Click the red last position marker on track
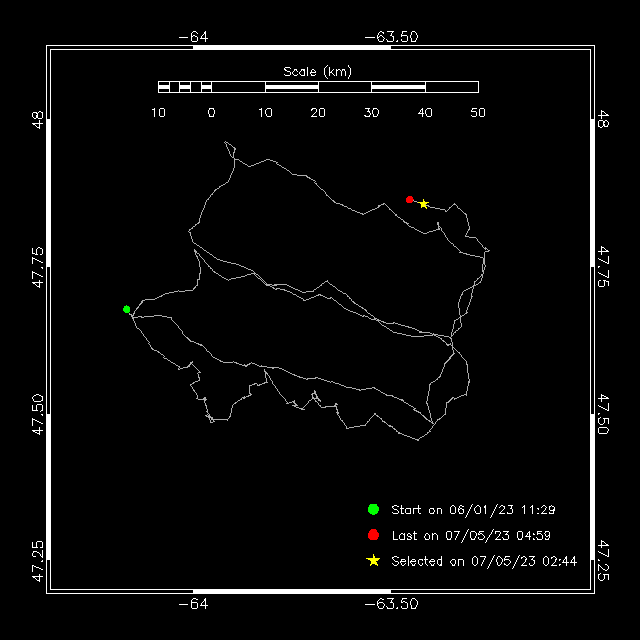The height and width of the screenshot is (640, 640). tap(410, 200)
